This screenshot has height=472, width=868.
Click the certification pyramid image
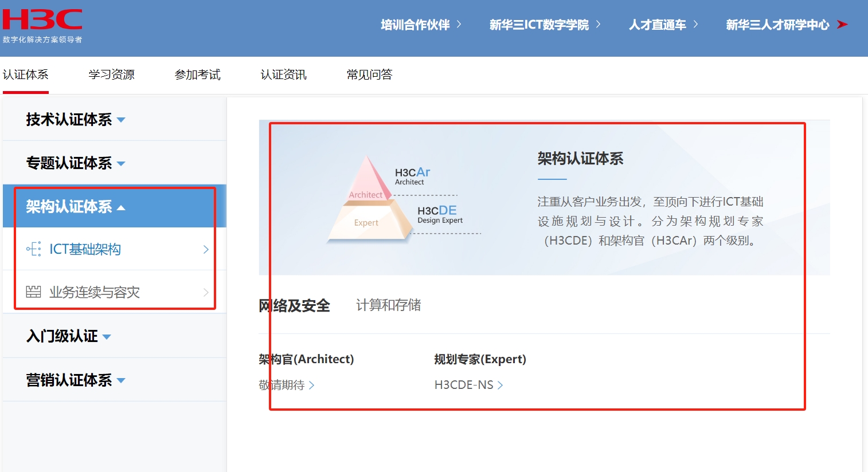pyautogui.click(x=370, y=199)
